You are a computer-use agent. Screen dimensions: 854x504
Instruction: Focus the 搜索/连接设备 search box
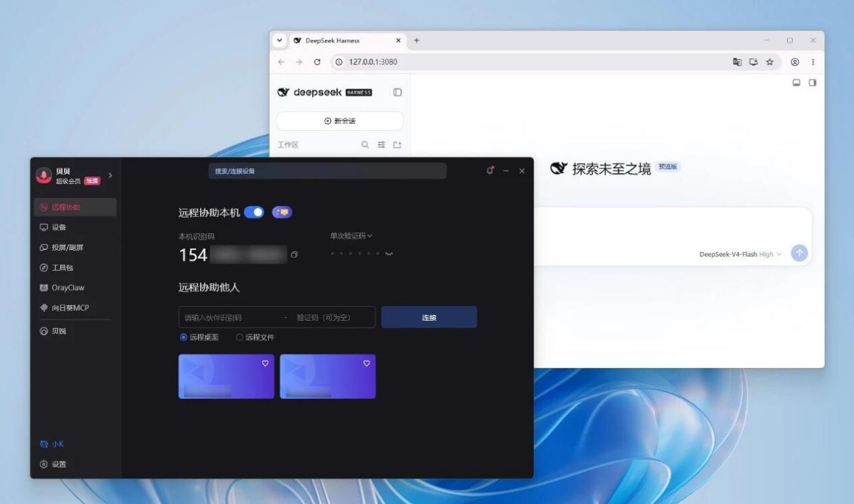(x=327, y=171)
